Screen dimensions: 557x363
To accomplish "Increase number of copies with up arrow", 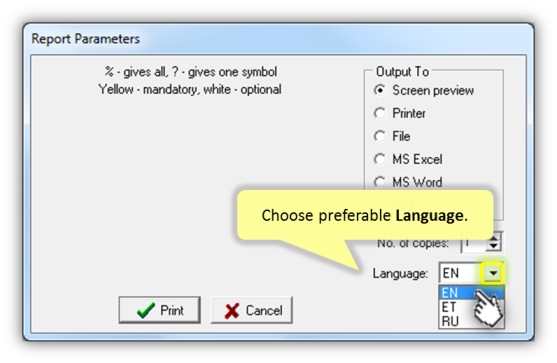I will click(493, 238).
